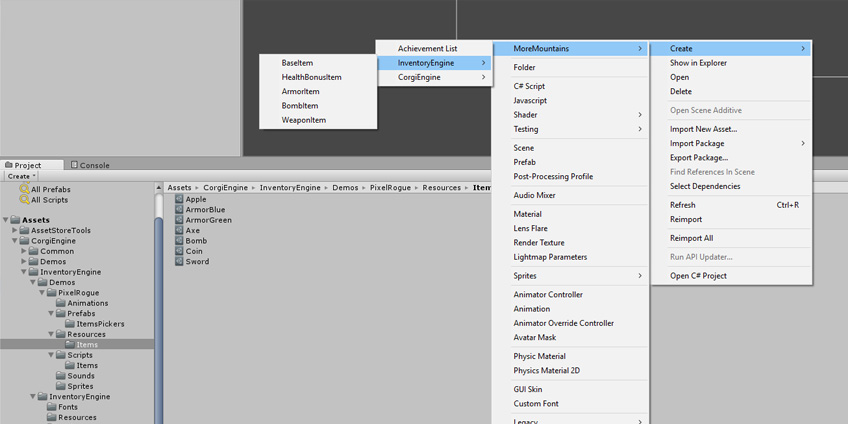
Task: Click the Axe asset icon
Action: point(180,230)
